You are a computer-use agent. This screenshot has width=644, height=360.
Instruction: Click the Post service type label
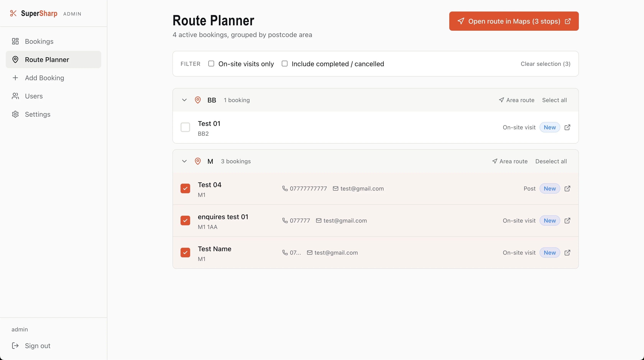(x=530, y=188)
